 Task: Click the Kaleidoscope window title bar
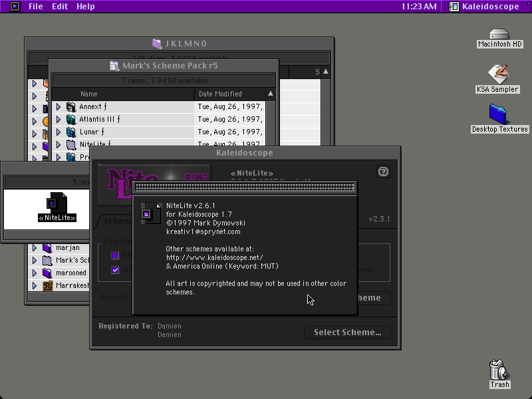tap(245, 153)
